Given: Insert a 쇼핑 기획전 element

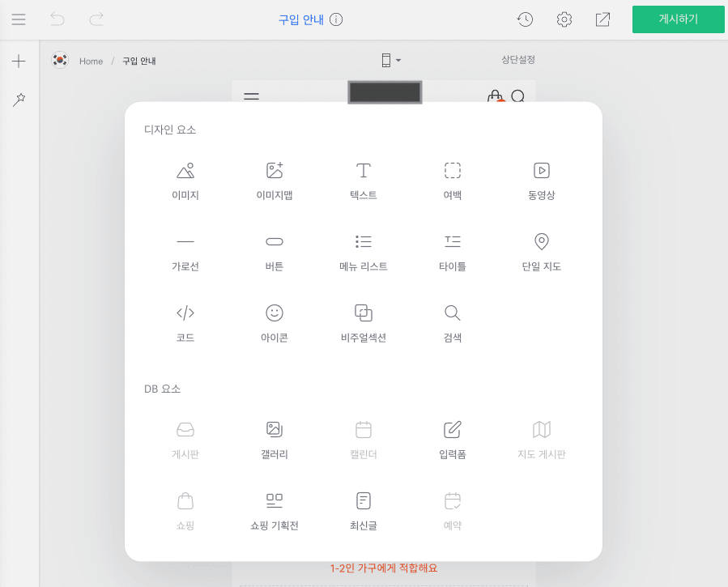Looking at the screenshot, I should pyautogui.click(x=275, y=511).
